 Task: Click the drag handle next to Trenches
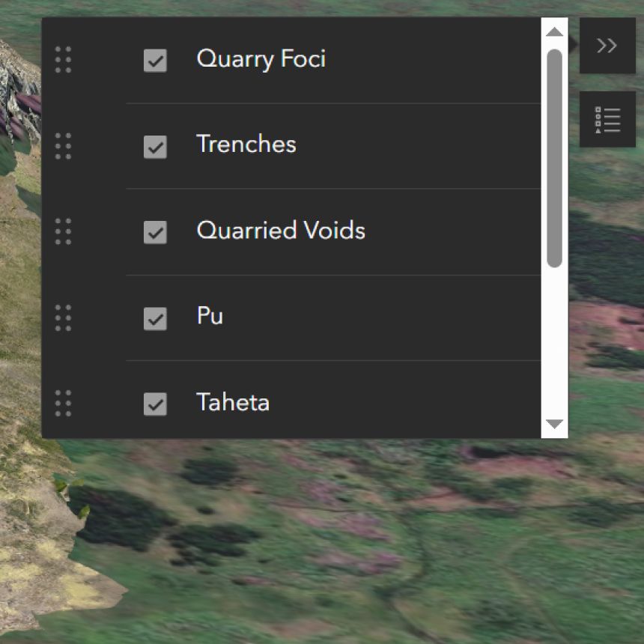click(x=64, y=146)
